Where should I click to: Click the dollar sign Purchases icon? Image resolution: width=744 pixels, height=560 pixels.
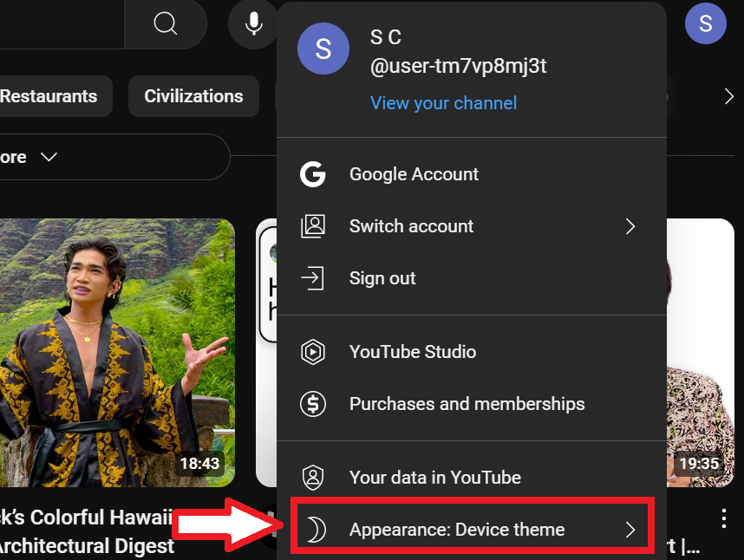(313, 404)
